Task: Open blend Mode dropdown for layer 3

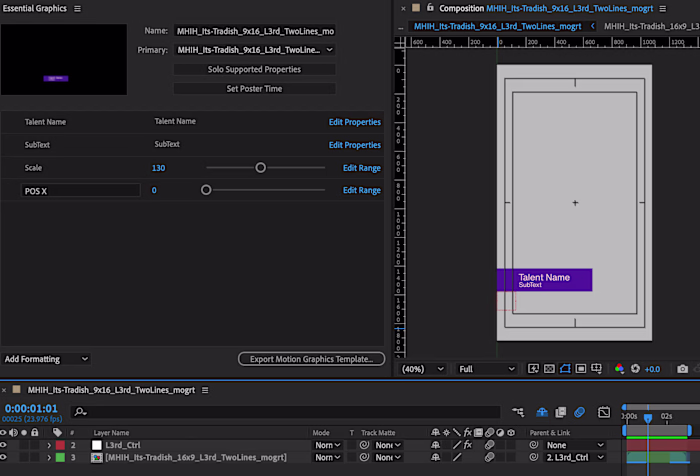Action: (x=327, y=458)
